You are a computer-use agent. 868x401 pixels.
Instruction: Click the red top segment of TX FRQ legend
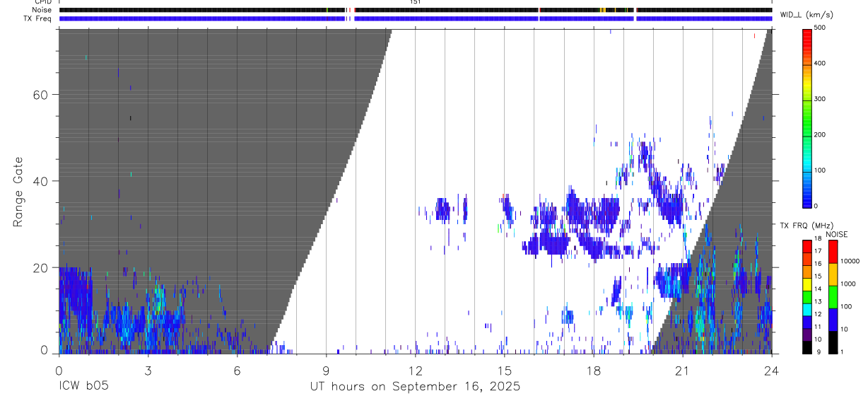pyautogui.click(x=807, y=247)
